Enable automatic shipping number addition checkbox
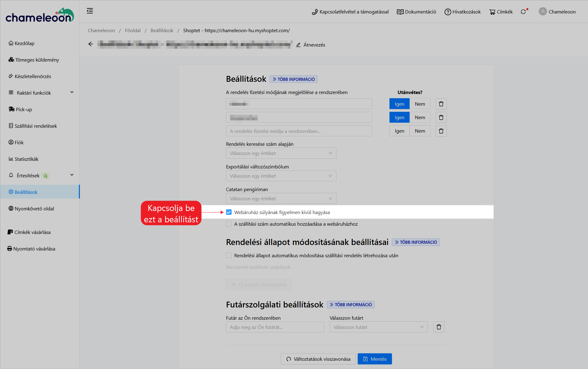 (229, 224)
